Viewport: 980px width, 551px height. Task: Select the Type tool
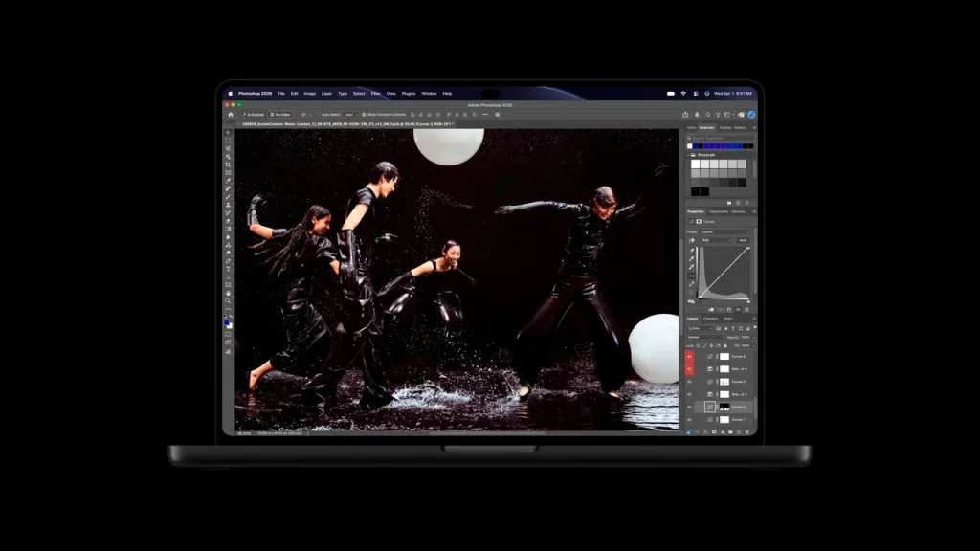pos(228,269)
